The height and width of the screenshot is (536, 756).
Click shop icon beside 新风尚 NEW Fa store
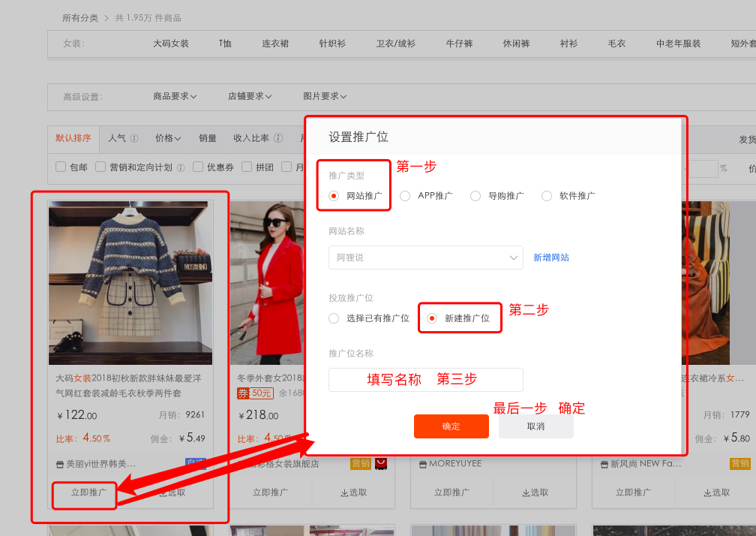[x=604, y=464]
